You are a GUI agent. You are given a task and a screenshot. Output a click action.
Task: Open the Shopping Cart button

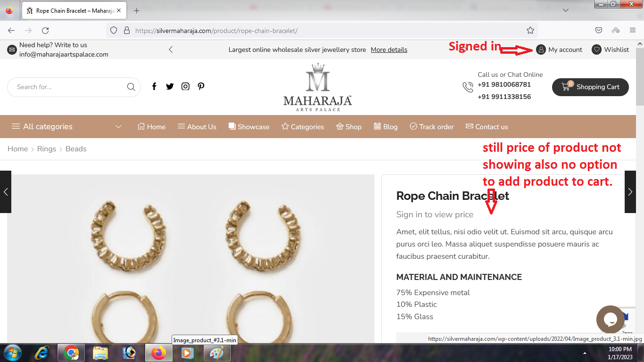[590, 87]
